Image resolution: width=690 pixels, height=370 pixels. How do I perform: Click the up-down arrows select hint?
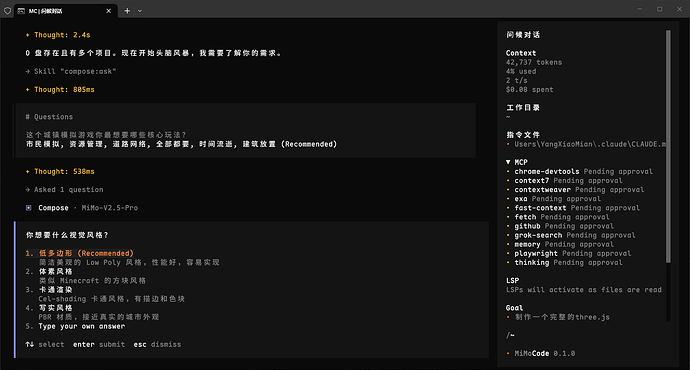[45, 344]
